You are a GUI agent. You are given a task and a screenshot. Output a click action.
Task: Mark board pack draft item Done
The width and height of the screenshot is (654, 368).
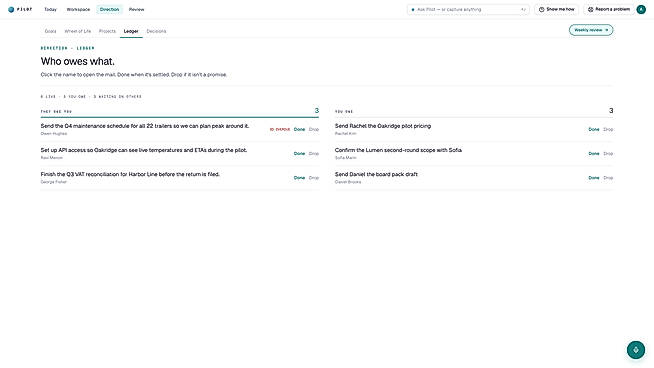[x=594, y=178]
